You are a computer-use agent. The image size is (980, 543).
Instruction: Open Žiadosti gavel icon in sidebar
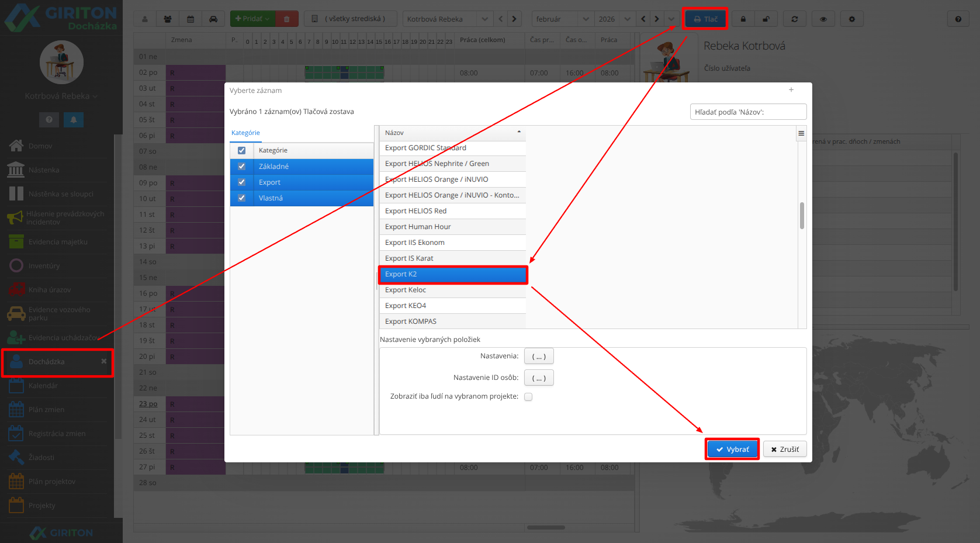pos(16,457)
